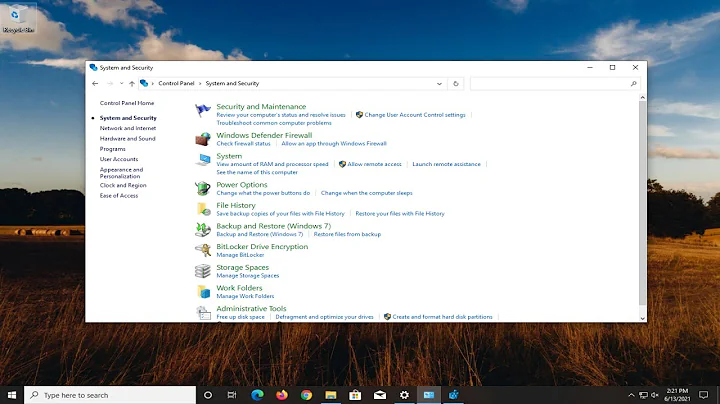Go up one level with the up arrow
Viewport: 720px width, 404px height.
point(132,84)
